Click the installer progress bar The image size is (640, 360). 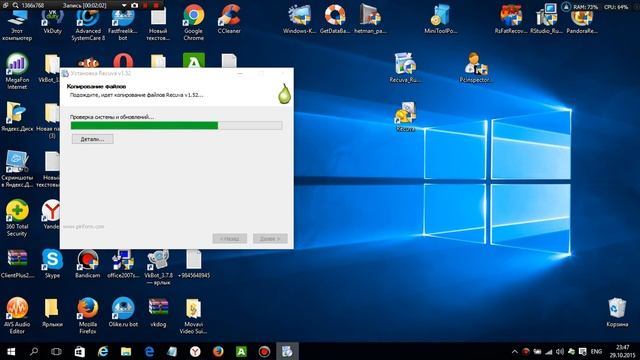point(176,126)
